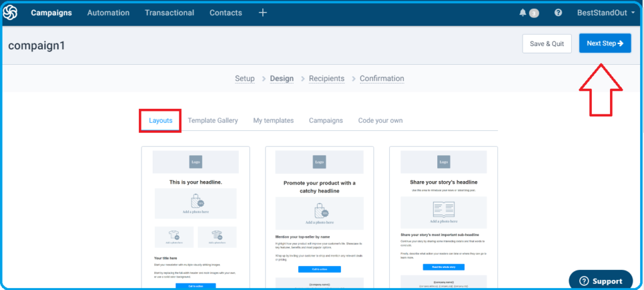
Task: Open the Contacts menu
Action: pos(226,13)
